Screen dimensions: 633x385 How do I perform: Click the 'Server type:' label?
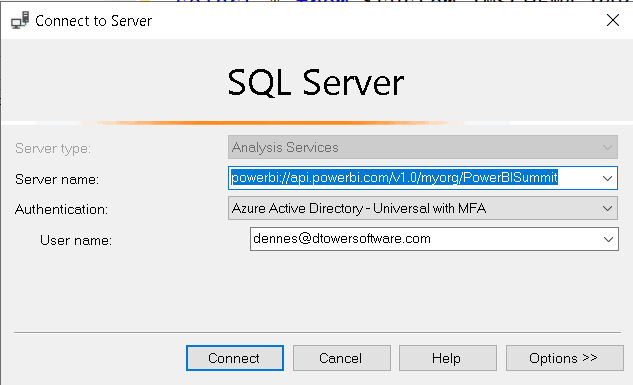pyautogui.click(x=53, y=149)
